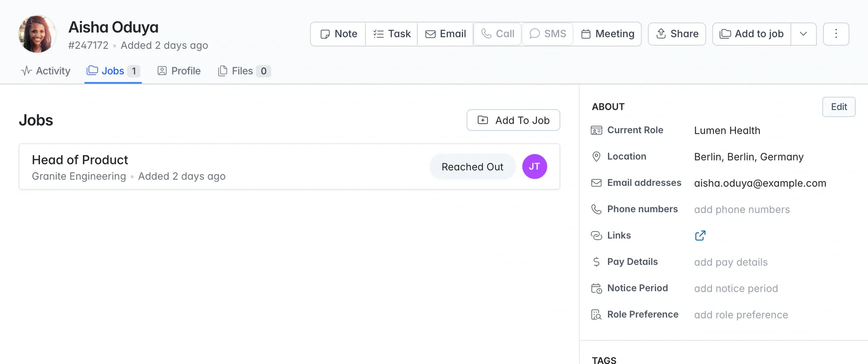
Task: Click the Current Role ID card icon
Action: pyautogui.click(x=597, y=130)
